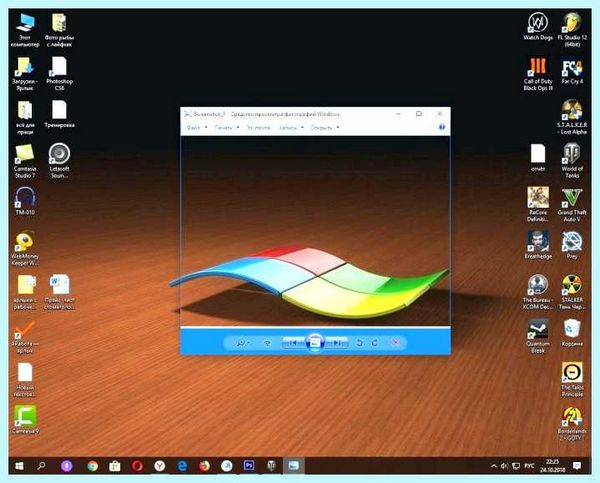Select the S.T.A.L.K.E.R. Lost Alpha icon
This screenshot has height=483, width=600.
(x=572, y=117)
